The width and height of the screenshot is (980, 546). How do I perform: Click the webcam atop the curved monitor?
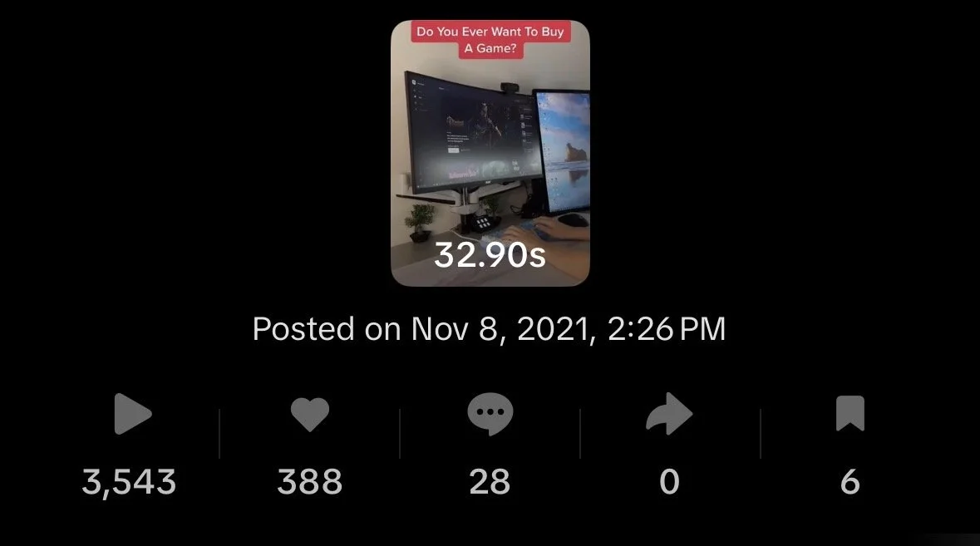(509, 87)
